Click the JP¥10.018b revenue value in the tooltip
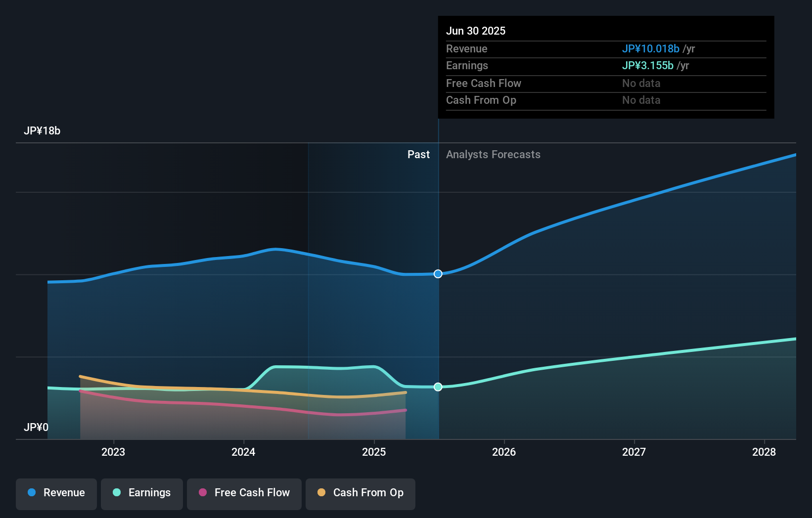This screenshot has height=518, width=812. tap(650, 48)
